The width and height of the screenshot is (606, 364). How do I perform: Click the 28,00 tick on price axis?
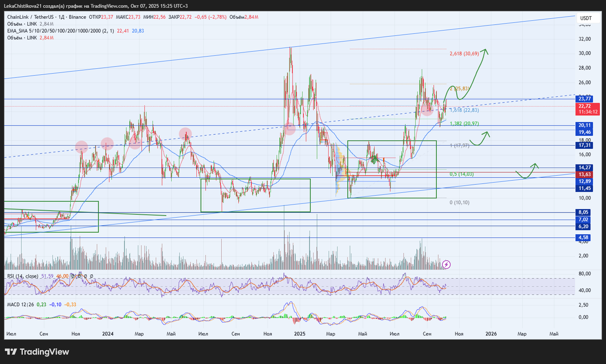[x=585, y=68]
